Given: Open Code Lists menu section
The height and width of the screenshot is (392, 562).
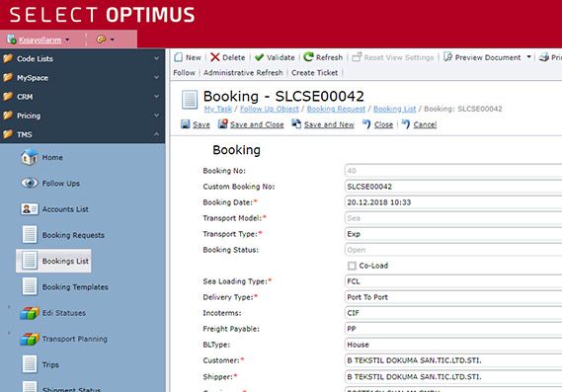Looking at the screenshot, I should click(x=82, y=58).
